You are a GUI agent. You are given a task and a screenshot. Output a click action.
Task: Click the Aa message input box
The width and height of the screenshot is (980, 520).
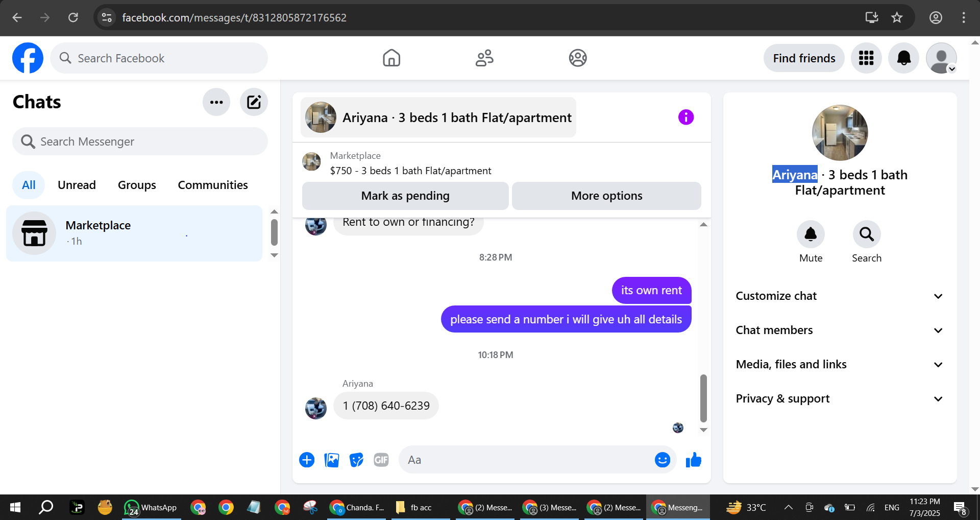[526, 460]
